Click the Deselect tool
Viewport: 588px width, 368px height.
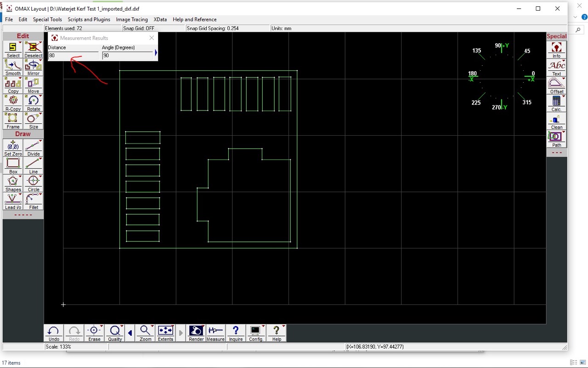(33, 50)
